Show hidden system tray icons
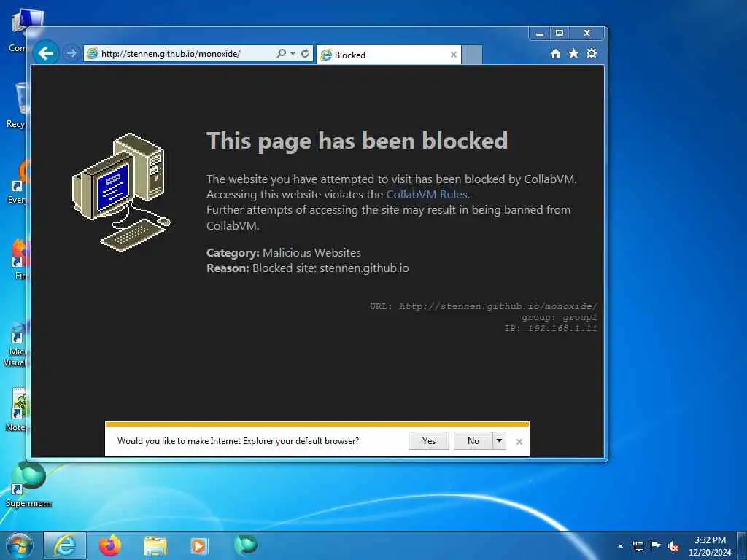 tap(620, 546)
